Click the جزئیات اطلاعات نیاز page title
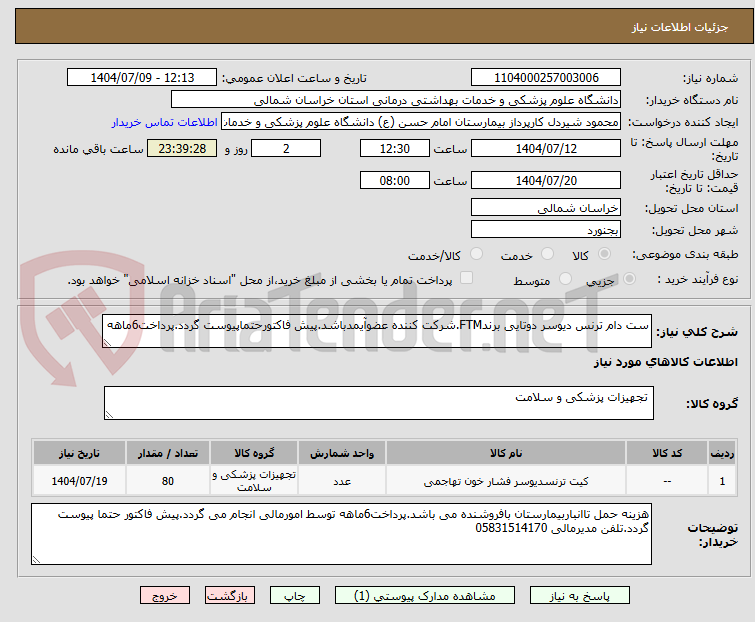 (679, 27)
